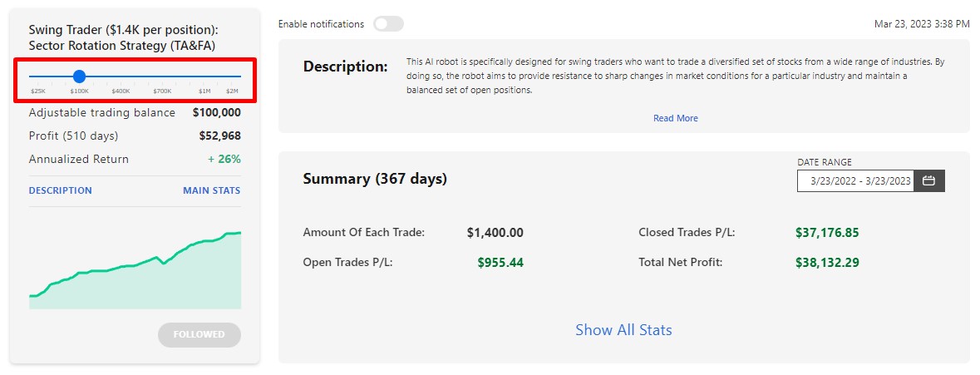
Task: Set balance slider to $700K mark
Action: click(x=162, y=76)
